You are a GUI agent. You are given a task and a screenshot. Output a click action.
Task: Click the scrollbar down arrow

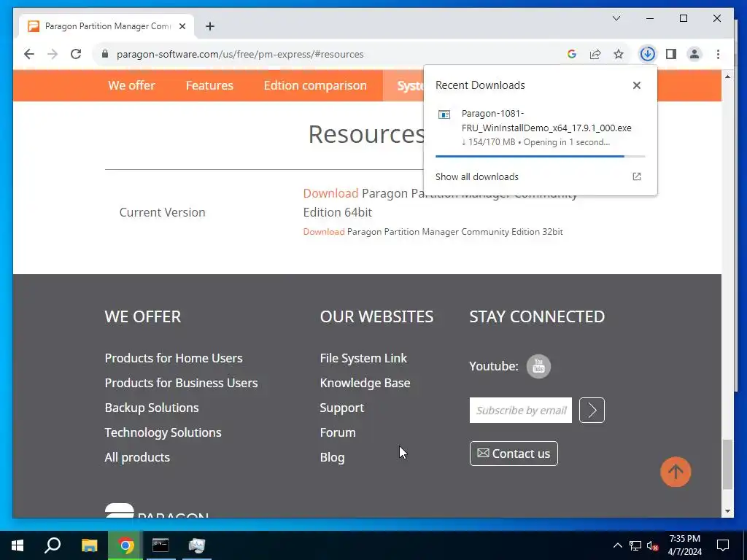tap(727, 511)
